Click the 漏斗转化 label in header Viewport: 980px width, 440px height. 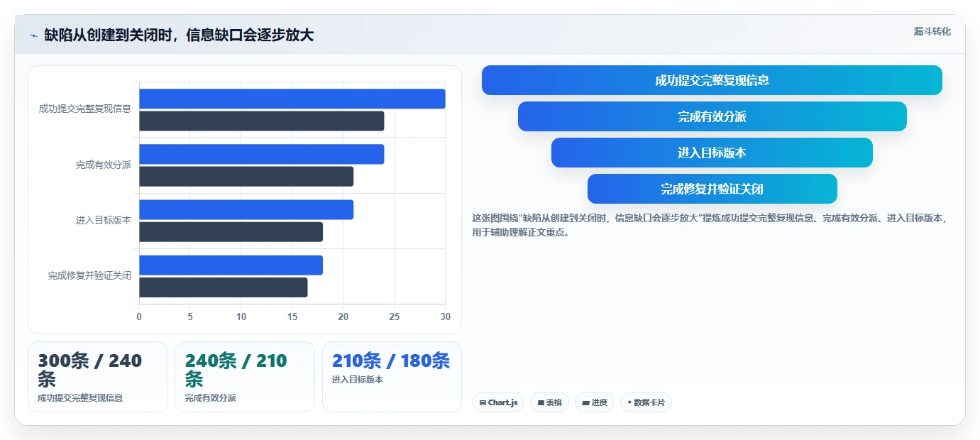pos(932,31)
